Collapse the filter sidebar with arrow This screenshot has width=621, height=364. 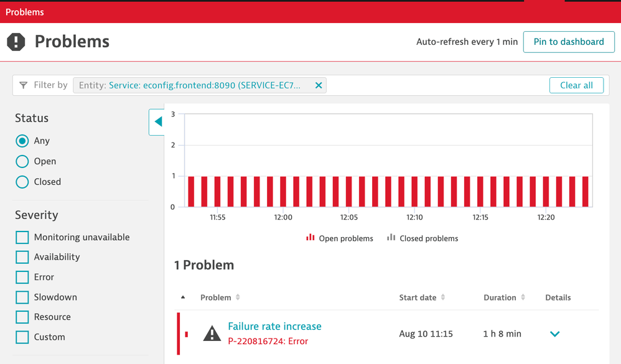click(157, 122)
